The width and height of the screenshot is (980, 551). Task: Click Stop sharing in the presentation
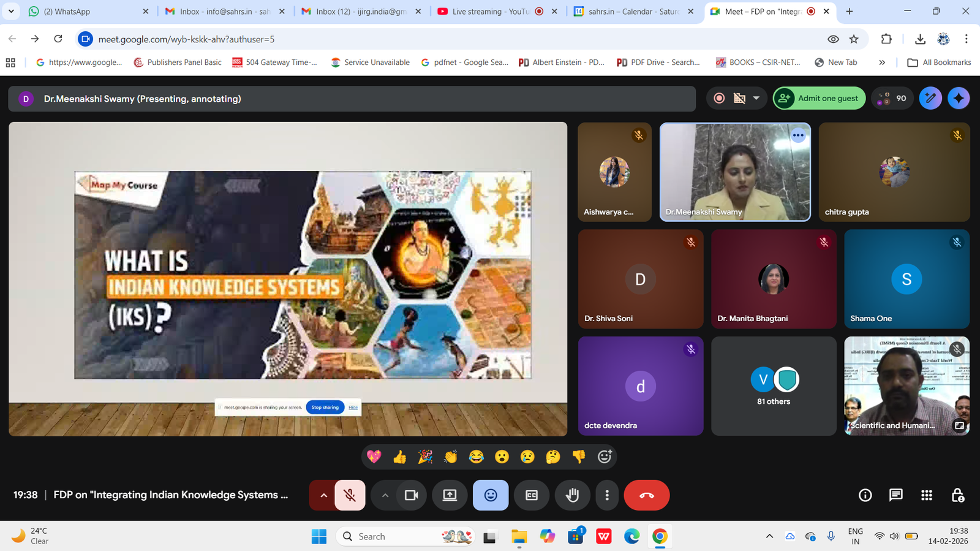[x=325, y=408]
